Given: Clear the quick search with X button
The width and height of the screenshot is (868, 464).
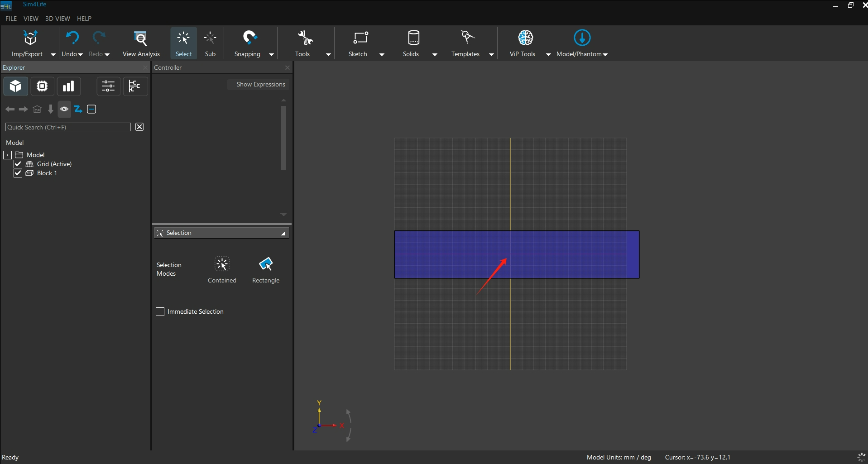Looking at the screenshot, I should [x=139, y=127].
